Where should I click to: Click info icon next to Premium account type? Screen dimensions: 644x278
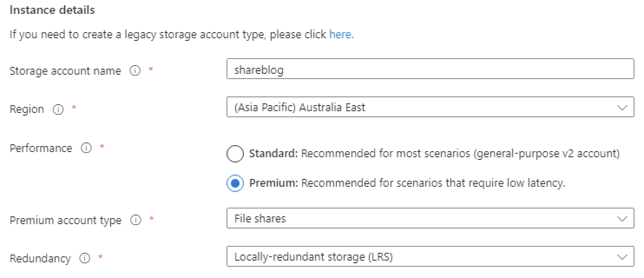coord(136,220)
